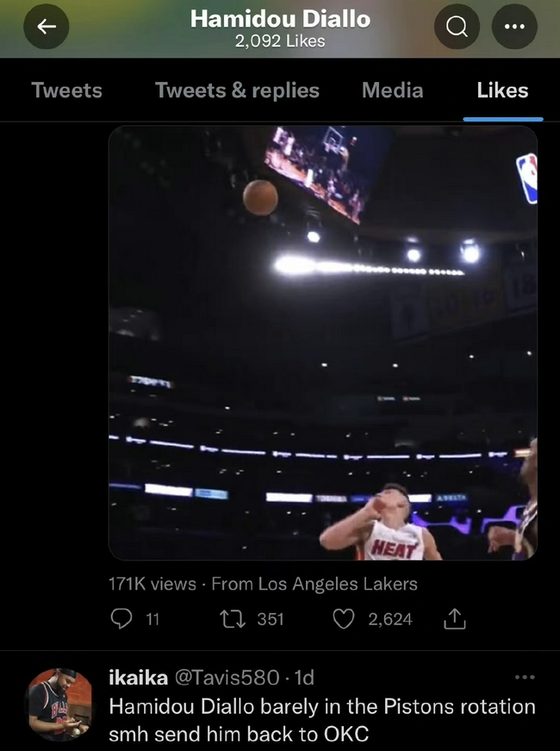Image resolution: width=560 pixels, height=751 pixels.
Task: Tap the share upload icon
Action: 454,618
